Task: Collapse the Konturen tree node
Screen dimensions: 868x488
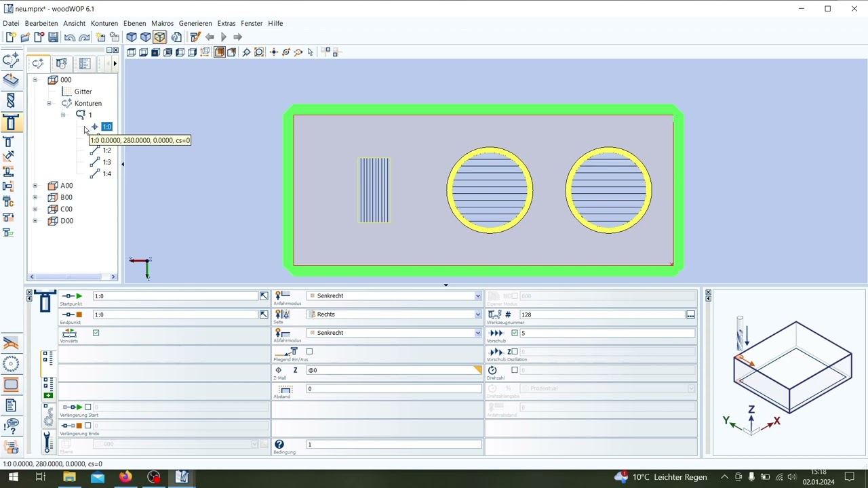Action: [49, 104]
